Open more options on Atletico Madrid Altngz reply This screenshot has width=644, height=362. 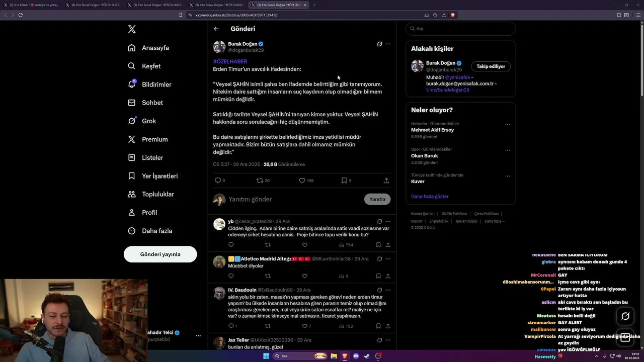click(388, 259)
